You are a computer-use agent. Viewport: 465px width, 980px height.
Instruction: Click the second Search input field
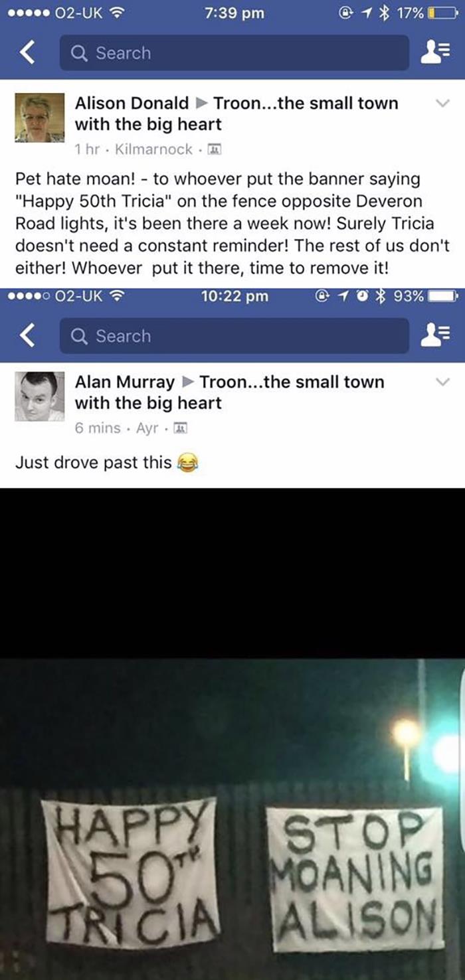234,336
